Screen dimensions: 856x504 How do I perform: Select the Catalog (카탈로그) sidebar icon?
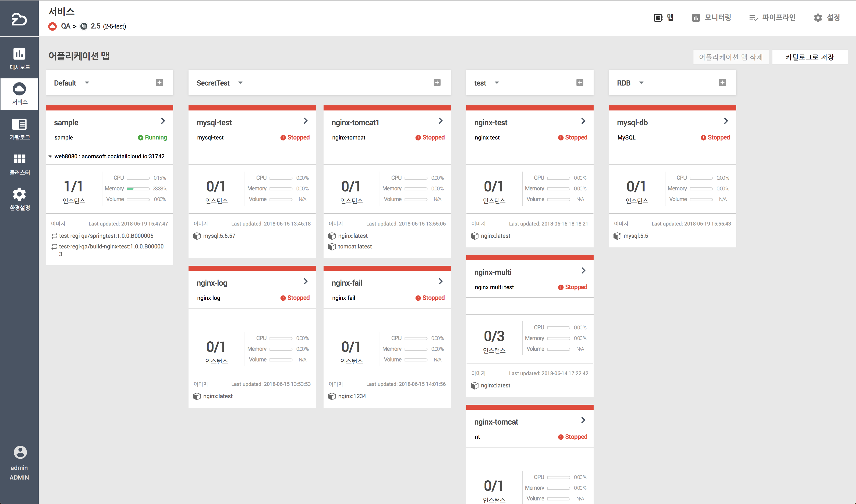coord(19,129)
